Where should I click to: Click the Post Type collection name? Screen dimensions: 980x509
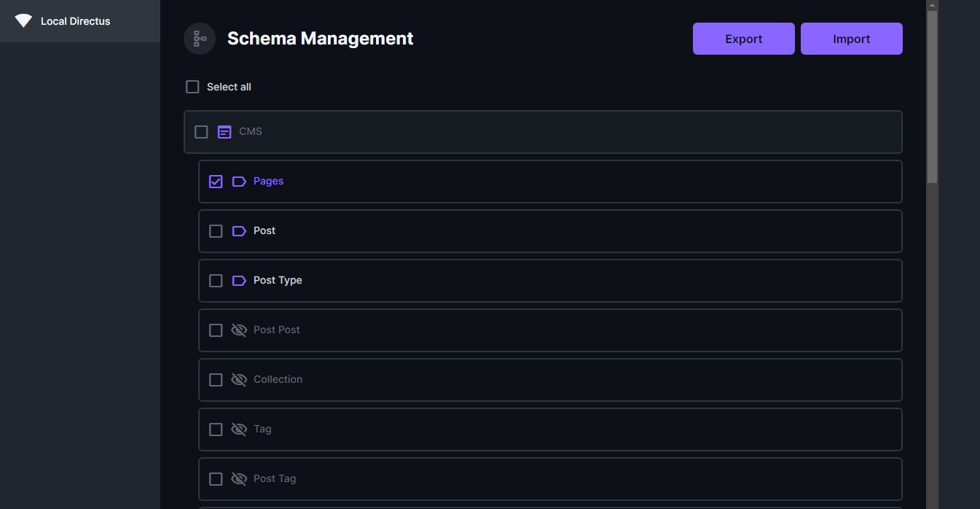click(x=278, y=280)
